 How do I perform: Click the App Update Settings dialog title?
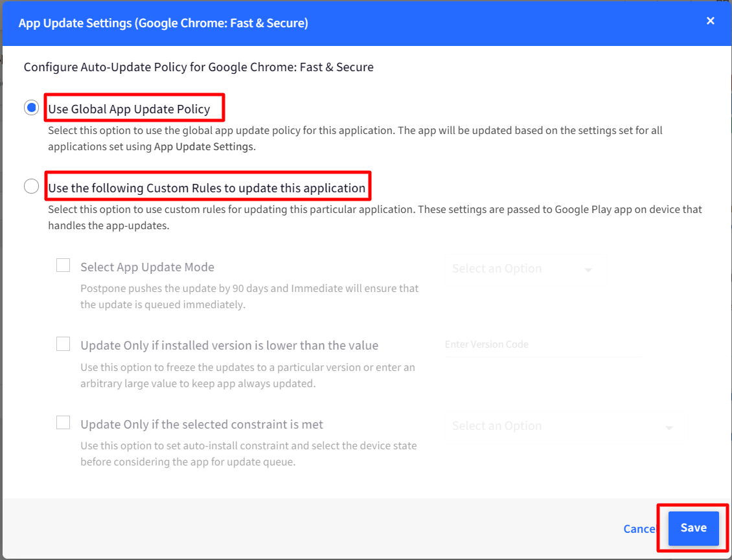[x=163, y=23]
